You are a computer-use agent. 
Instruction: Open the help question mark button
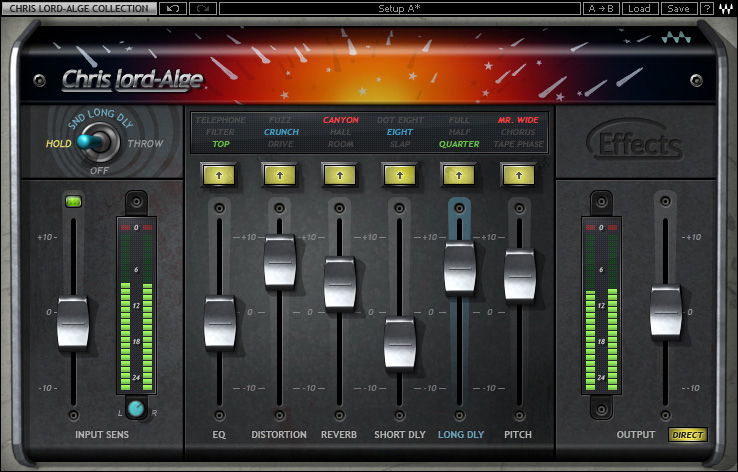point(706,8)
